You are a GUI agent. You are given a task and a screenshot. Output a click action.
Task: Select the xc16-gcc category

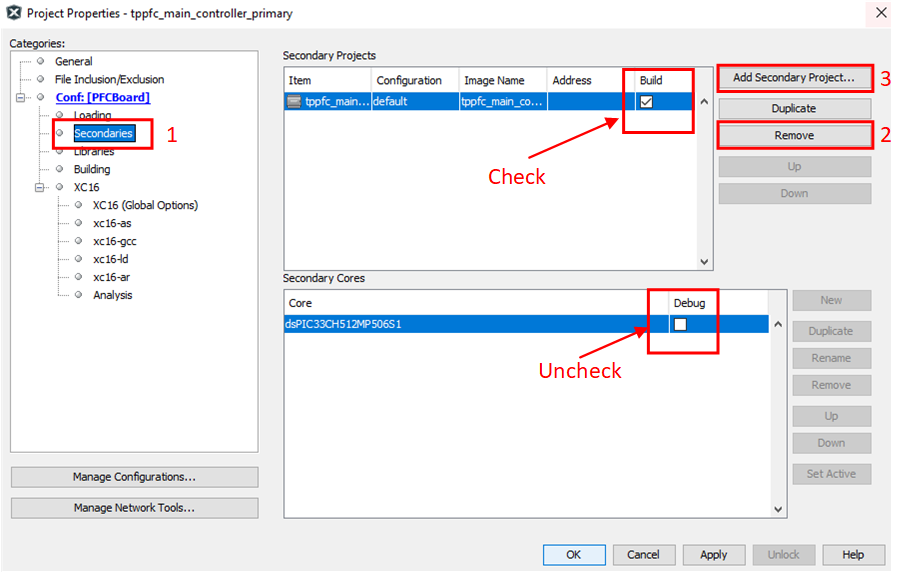[114, 241]
